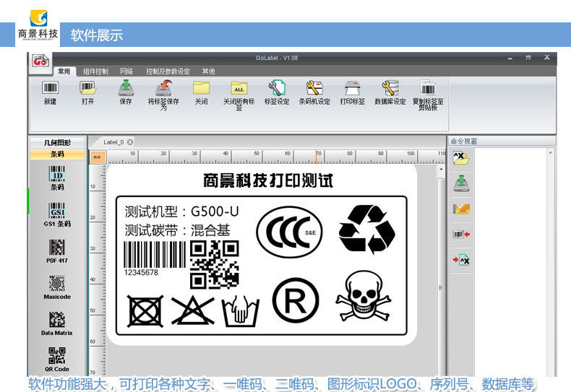Click open command file icon in 命令视窗

click(461, 158)
